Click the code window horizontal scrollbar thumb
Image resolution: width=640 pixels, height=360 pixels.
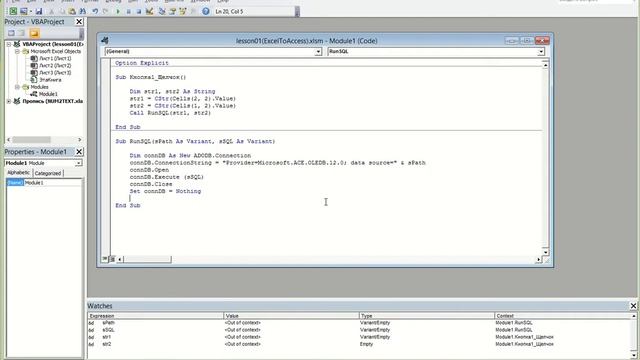click(147, 259)
